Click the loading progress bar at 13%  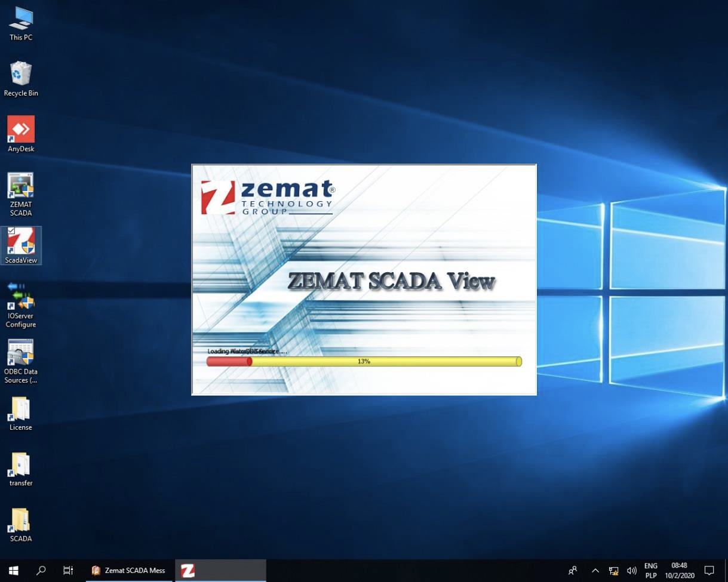coord(364,361)
